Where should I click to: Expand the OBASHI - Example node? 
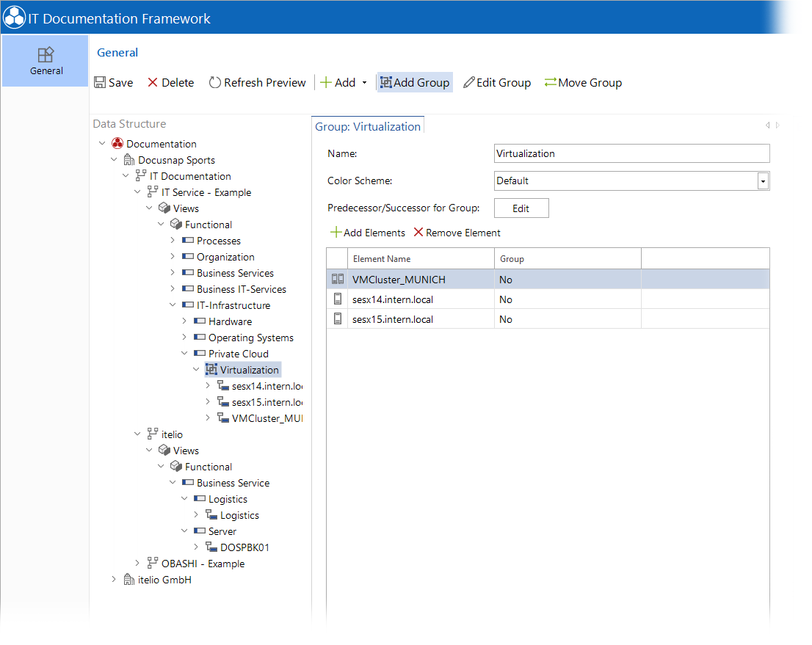137,563
